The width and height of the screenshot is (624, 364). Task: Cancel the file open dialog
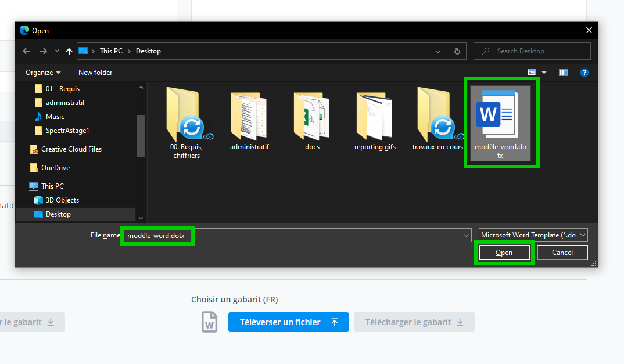point(562,253)
